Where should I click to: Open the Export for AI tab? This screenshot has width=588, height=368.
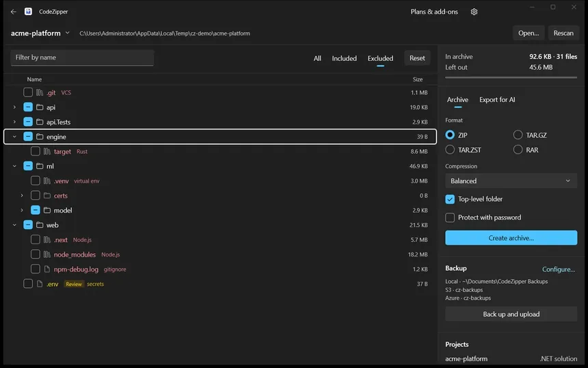click(x=497, y=100)
